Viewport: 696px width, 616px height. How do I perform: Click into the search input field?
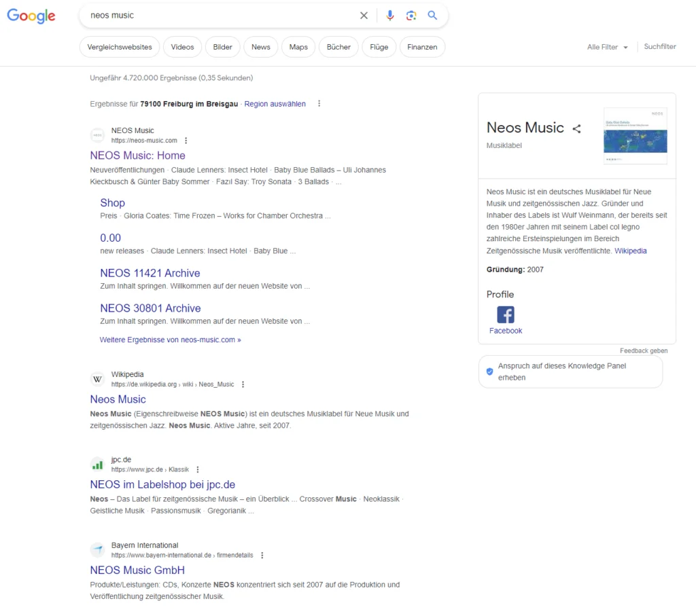[217, 16]
